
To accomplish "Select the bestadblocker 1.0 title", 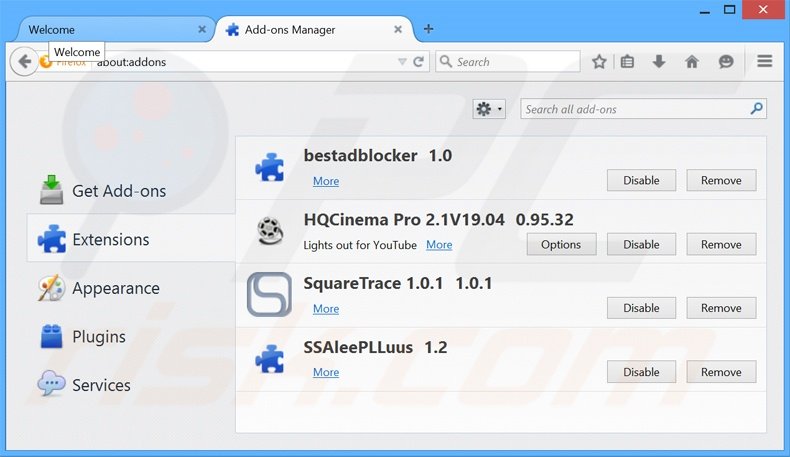I will click(378, 156).
